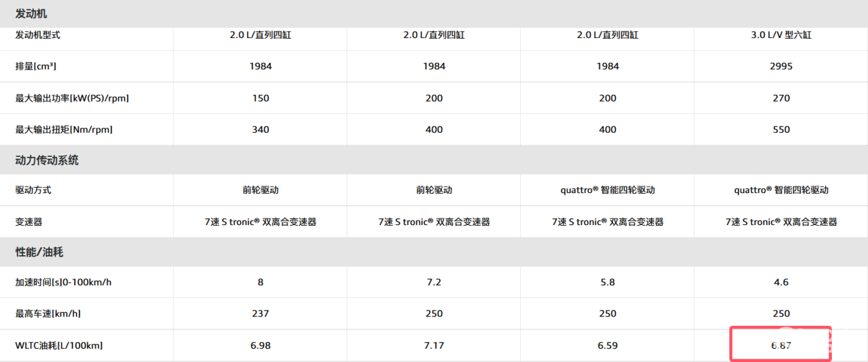
Task: Click the WLTC油耗[L/100km] row label
Action: (x=59, y=345)
